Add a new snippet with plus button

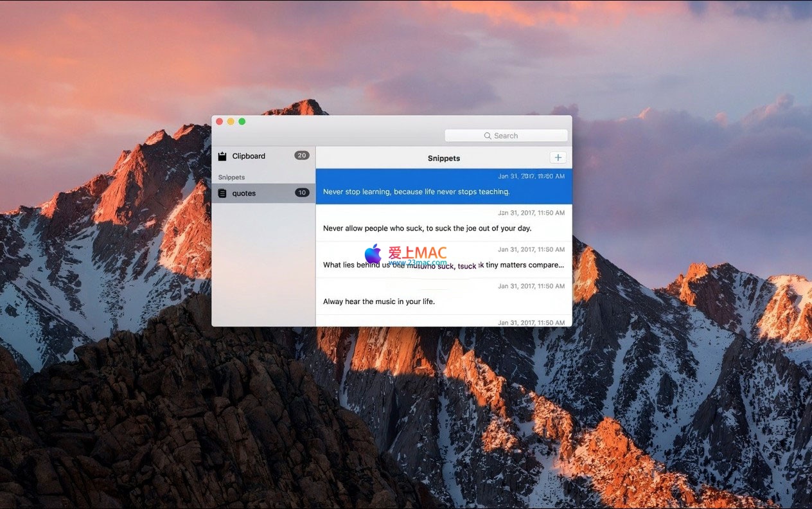[x=558, y=158]
